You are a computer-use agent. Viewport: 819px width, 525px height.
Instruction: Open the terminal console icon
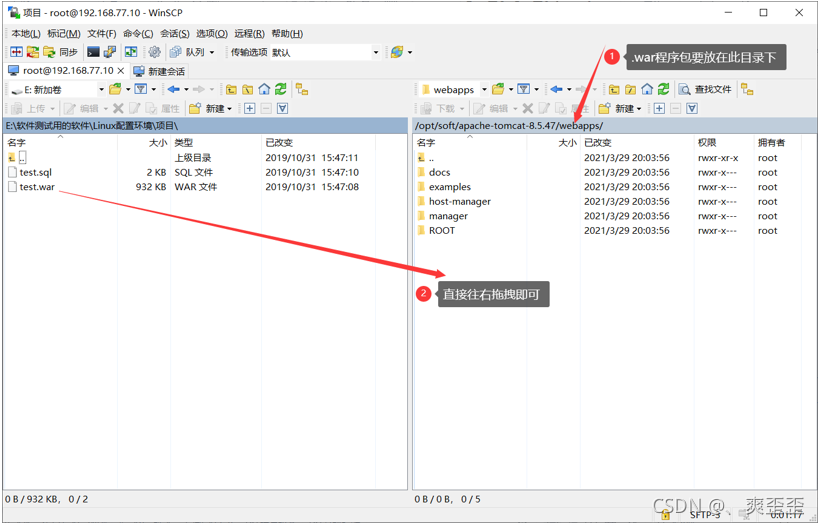click(x=93, y=52)
